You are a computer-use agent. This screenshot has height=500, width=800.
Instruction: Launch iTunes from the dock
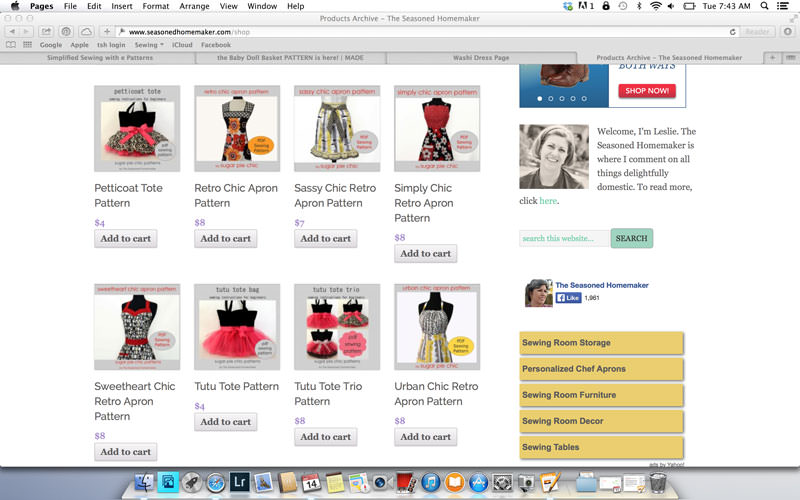tap(432, 484)
